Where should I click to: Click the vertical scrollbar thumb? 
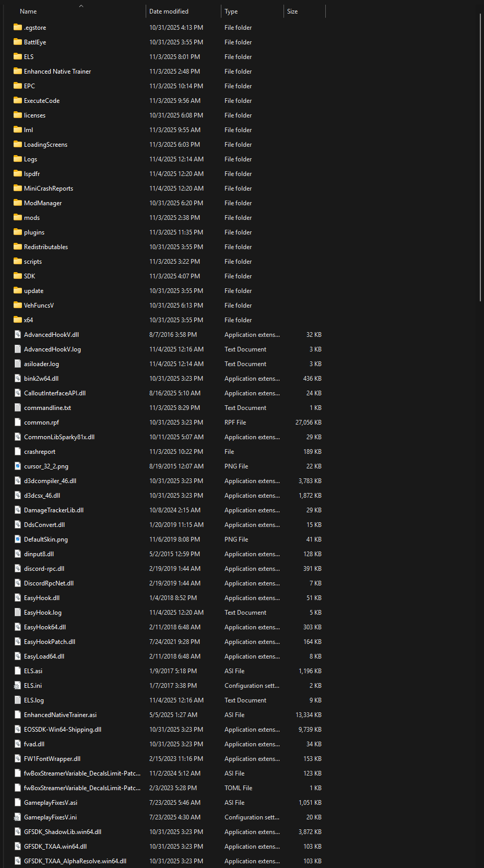click(480, 157)
